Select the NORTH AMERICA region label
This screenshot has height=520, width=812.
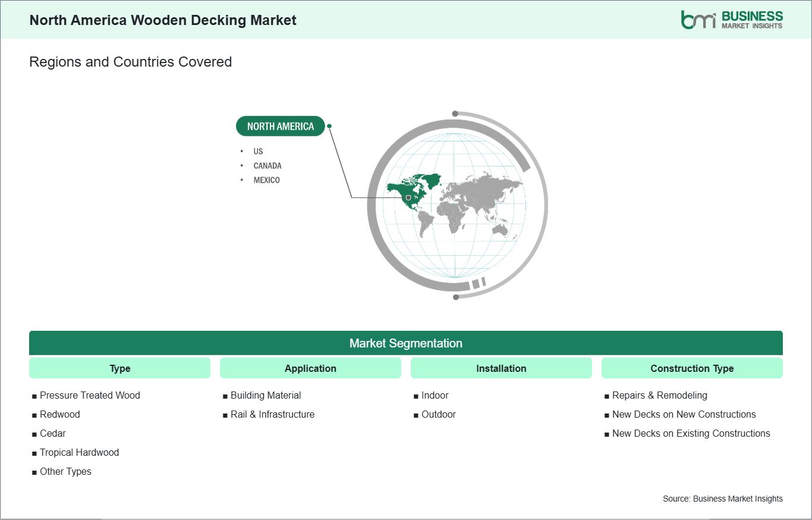[281, 126]
